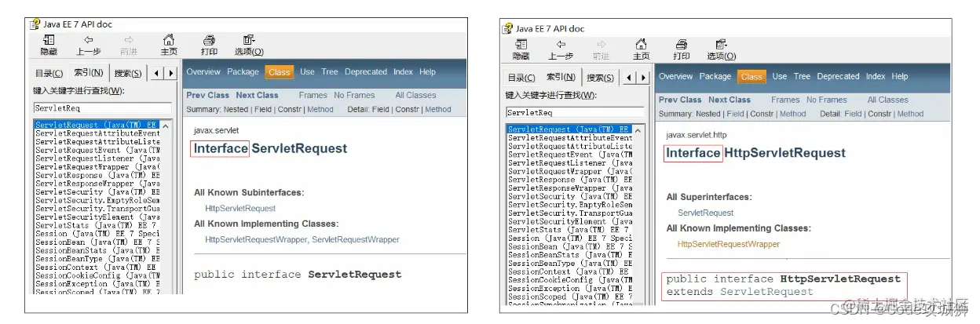Image resolution: width=980 pixels, height=324 pixels.
Task: Select SessionException in HttpServletRequest doc window list
Action: pos(570,289)
